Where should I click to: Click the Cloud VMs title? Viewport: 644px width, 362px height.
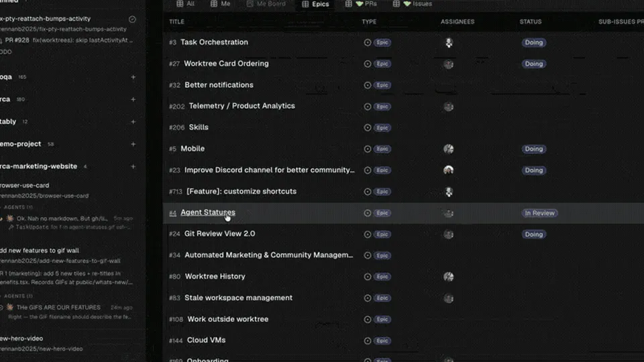(206, 340)
